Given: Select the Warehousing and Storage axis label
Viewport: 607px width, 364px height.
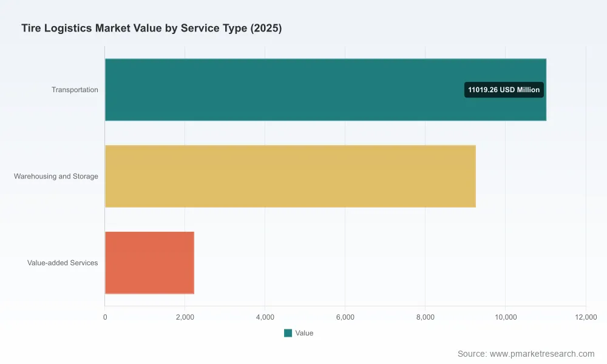Looking at the screenshot, I should [56, 177].
